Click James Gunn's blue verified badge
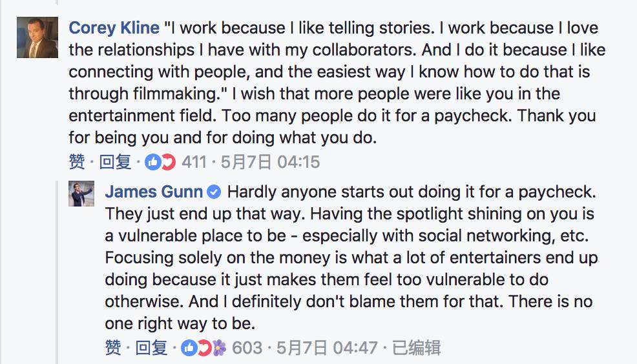This screenshot has height=364, width=637. [214, 192]
